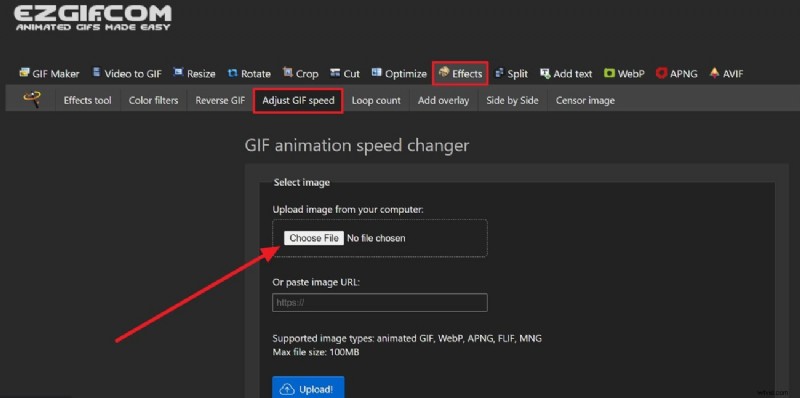Click the magic wand effects icon

pyautogui.click(x=32, y=99)
